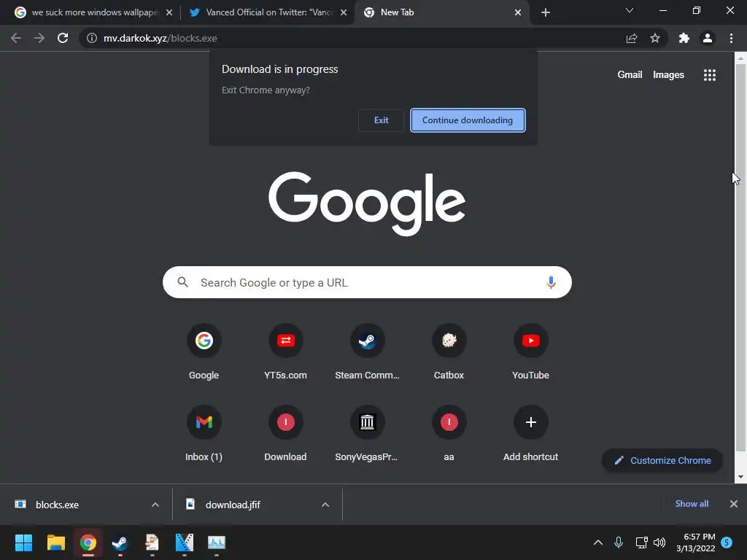Focus the Google search box
This screenshot has height=560, width=747.
[x=367, y=282]
